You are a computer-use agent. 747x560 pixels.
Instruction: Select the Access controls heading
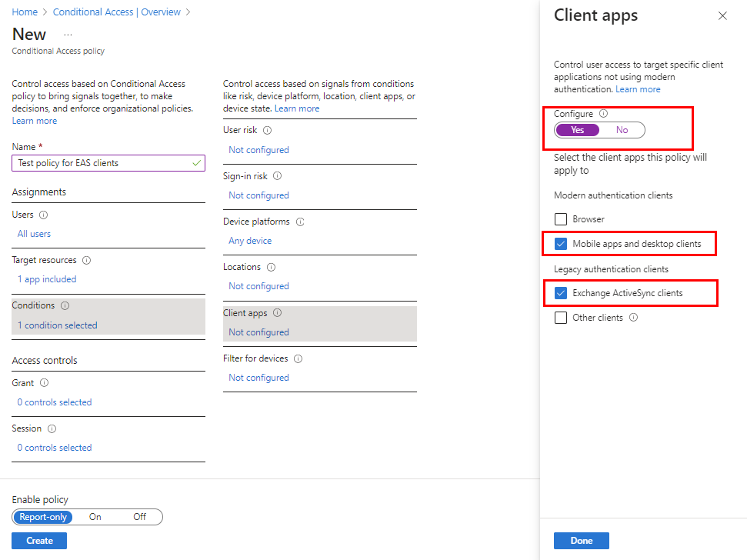(x=45, y=361)
